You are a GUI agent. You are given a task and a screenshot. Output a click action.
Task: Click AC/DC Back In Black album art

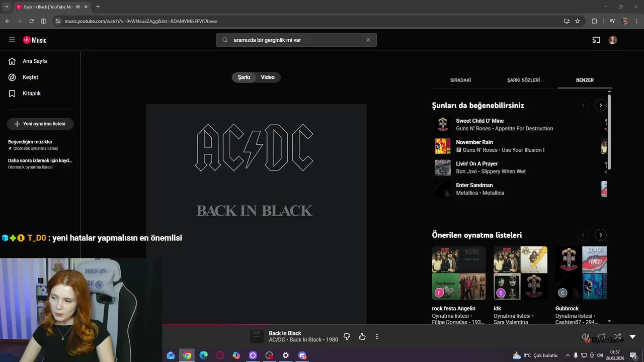[256, 214]
